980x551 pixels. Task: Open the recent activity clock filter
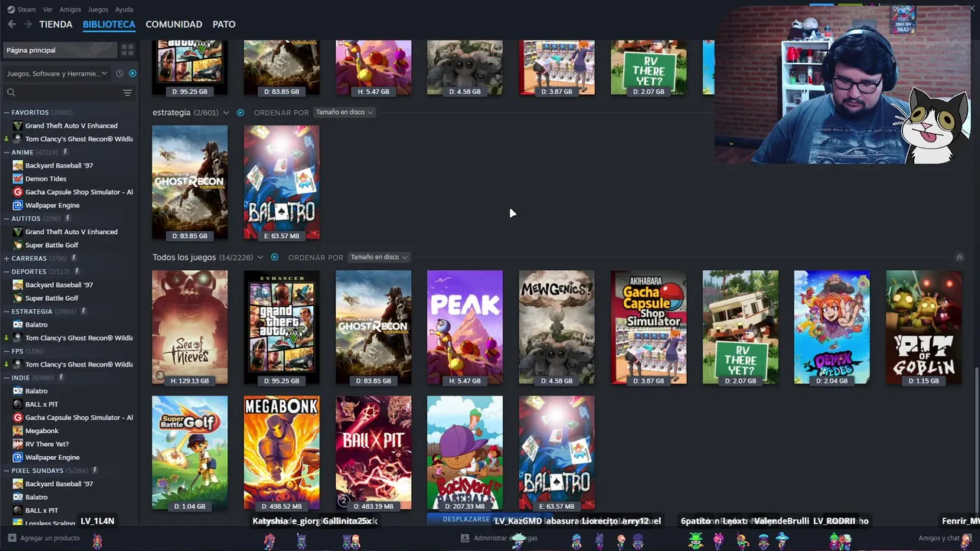tap(119, 73)
